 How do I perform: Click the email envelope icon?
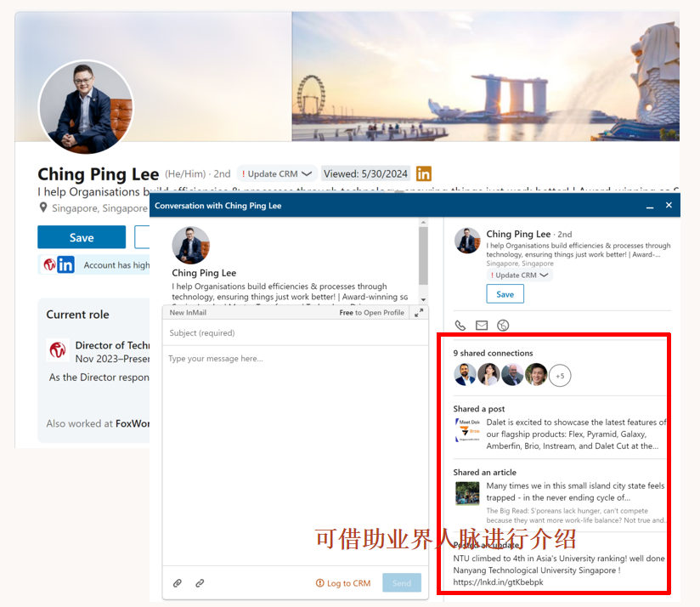pos(482,326)
